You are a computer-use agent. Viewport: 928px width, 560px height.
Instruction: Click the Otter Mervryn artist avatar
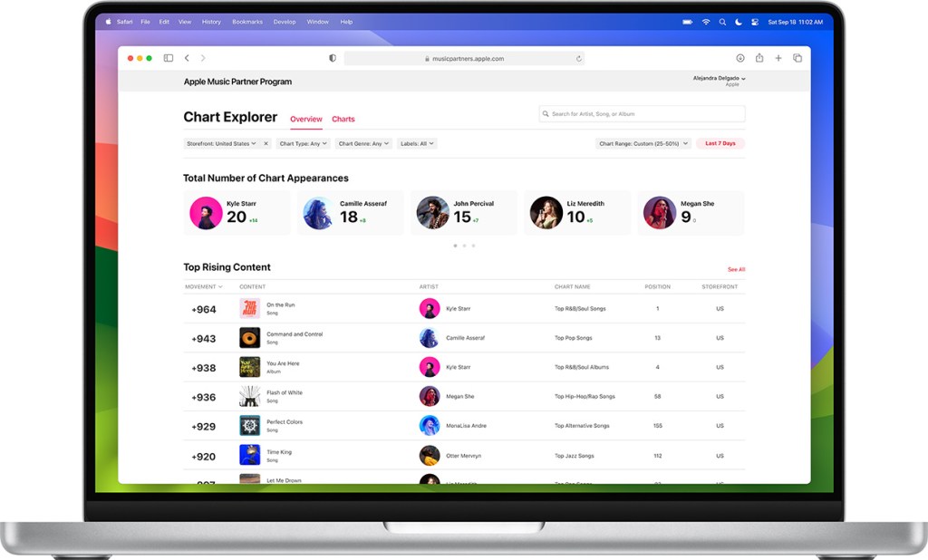(430, 455)
